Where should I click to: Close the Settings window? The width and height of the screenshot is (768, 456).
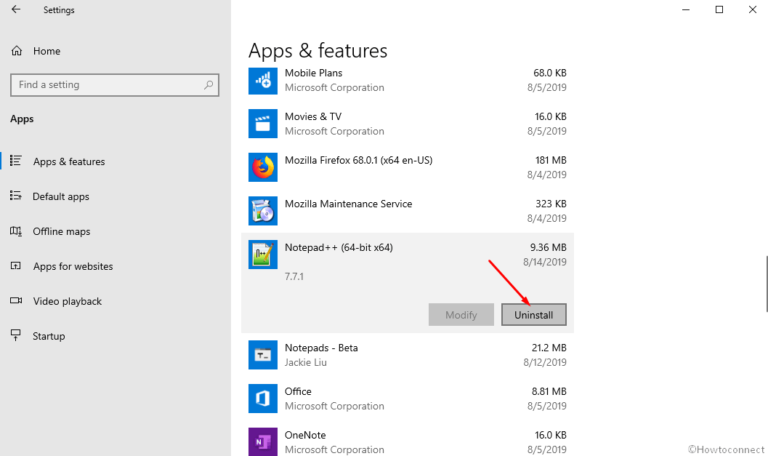752,9
